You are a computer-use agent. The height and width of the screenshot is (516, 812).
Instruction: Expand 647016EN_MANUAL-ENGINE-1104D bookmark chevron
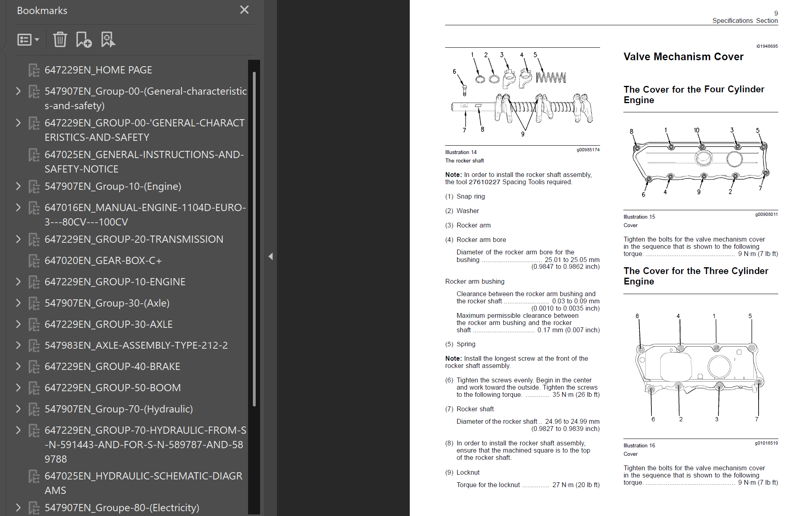18,207
